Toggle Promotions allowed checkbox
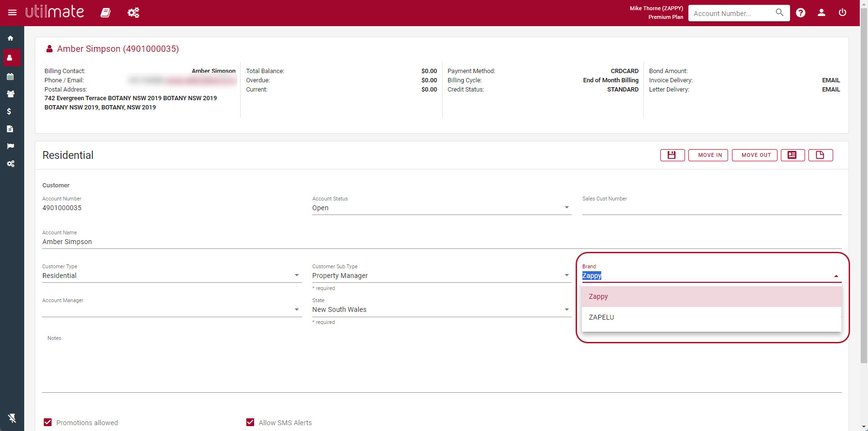The image size is (868, 431). [x=47, y=422]
